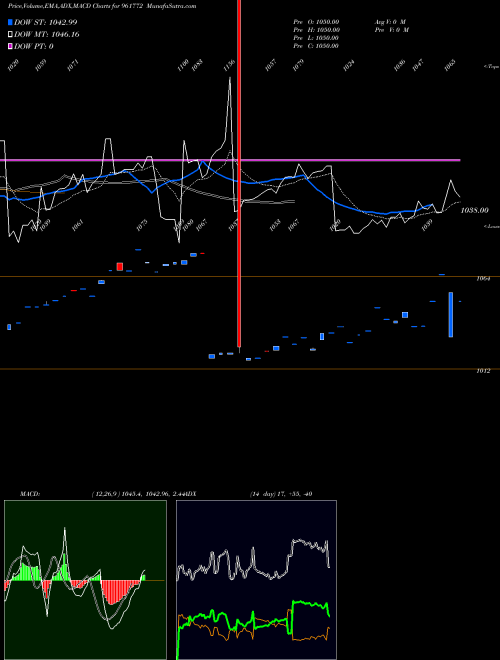Click the 'Pre V: 0 M' volume text
Image resolution: width=500 pixels, height=660 pixels.
point(391,30)
